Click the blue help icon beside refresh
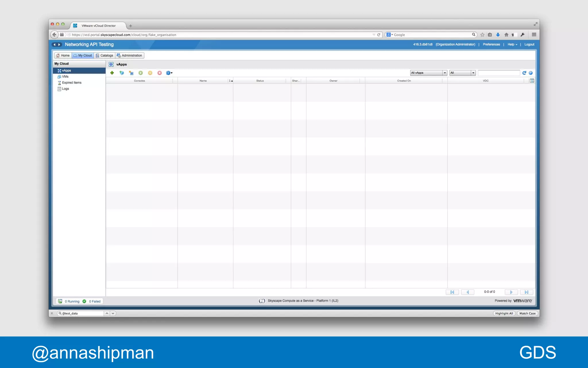588x368 pixels. coord(531,73)
